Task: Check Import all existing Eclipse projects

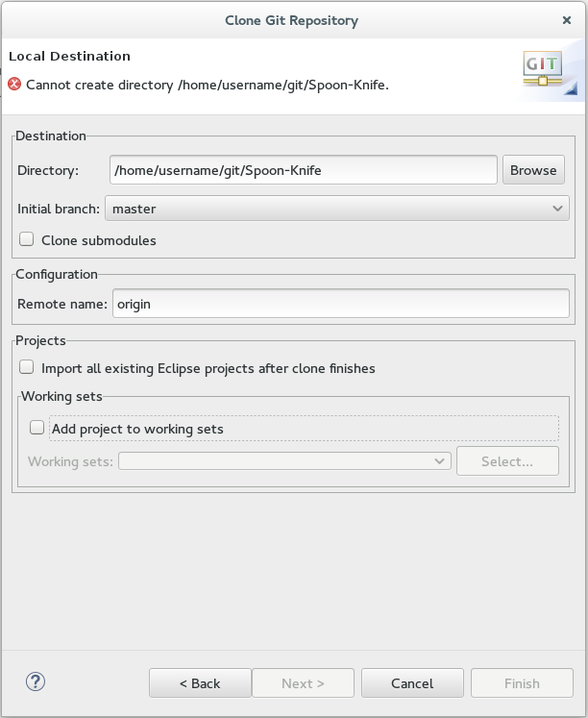Action: coord(27,367)
